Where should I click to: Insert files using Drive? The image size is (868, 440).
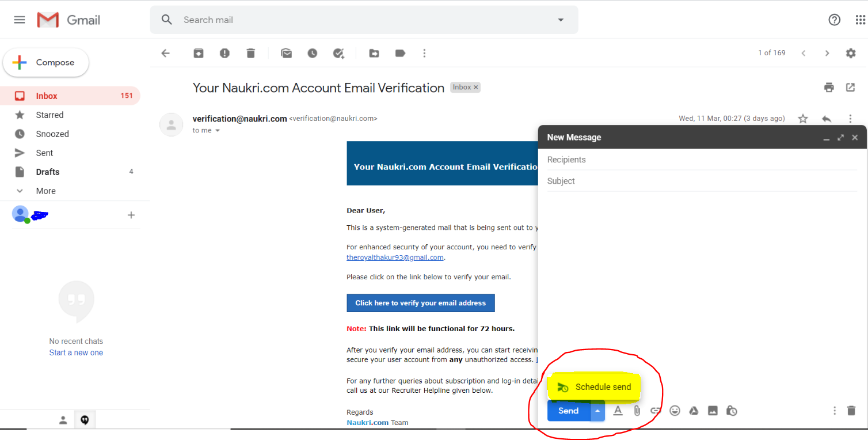tap(694, 411)
